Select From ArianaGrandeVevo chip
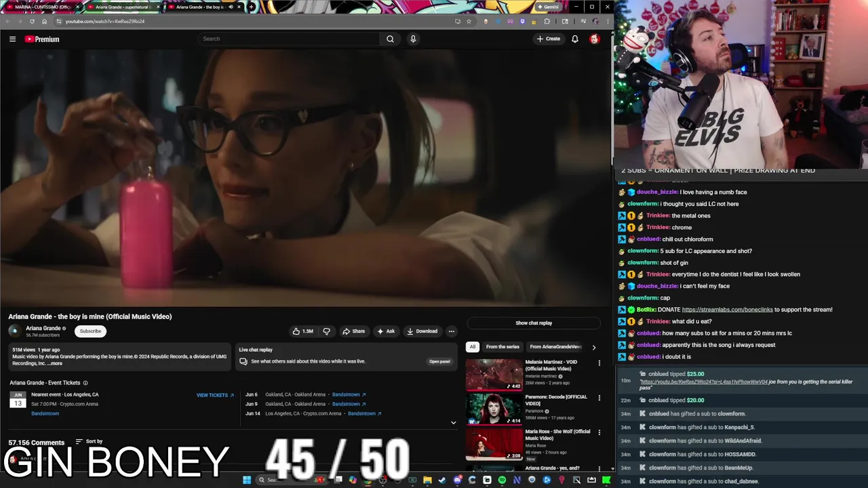Viewport: 868px width, 488px height. coord(555,346)
